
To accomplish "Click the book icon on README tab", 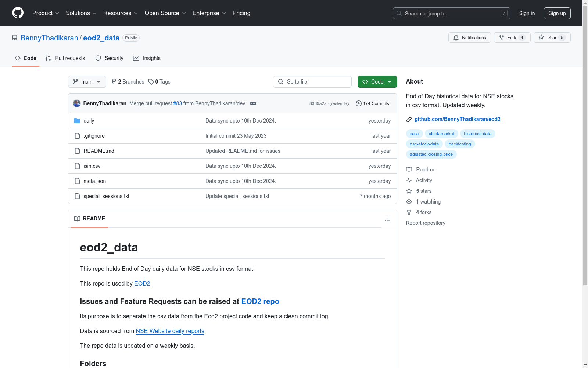I will tap(77, 219).
